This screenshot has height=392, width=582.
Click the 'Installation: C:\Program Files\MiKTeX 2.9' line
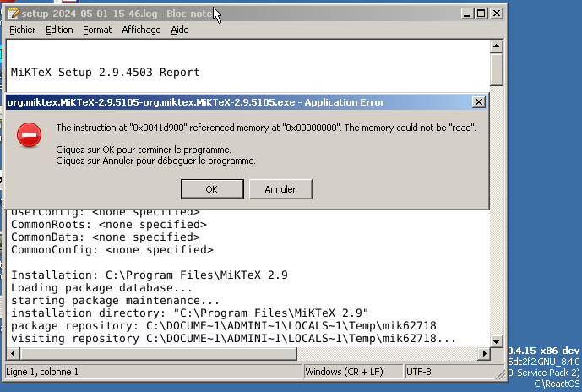point(150,275)
